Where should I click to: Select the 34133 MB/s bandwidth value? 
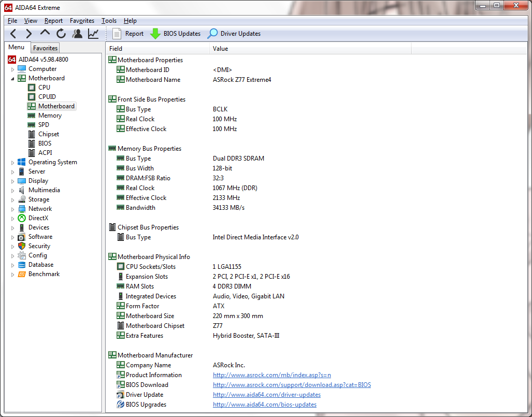tap(228, 208)
